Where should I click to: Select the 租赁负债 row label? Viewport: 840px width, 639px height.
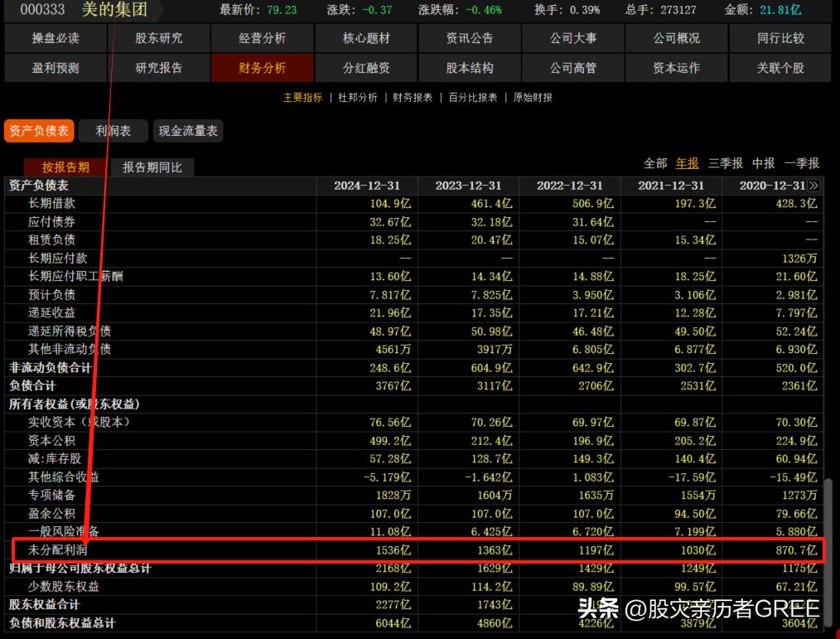coord(52,240)
